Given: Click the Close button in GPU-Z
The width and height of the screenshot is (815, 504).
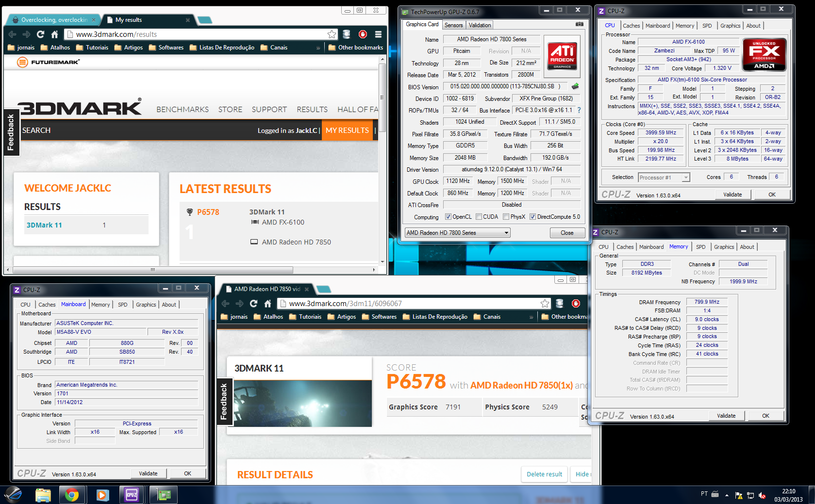Looking at the screenshot, I should coord(567,233).
